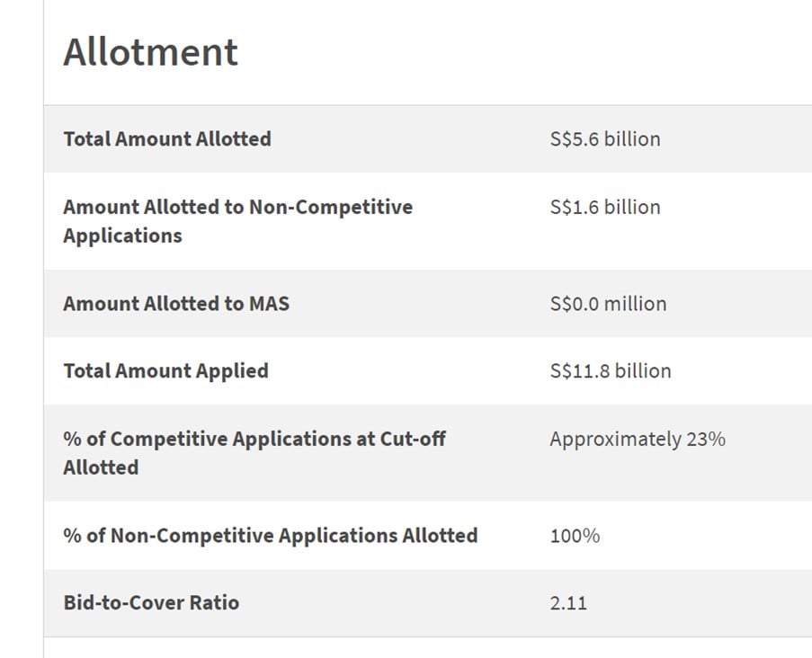This screenshot has height=658, width=812.
Task: Click the word Allotted under Cut-off
Action: point(101,467)
